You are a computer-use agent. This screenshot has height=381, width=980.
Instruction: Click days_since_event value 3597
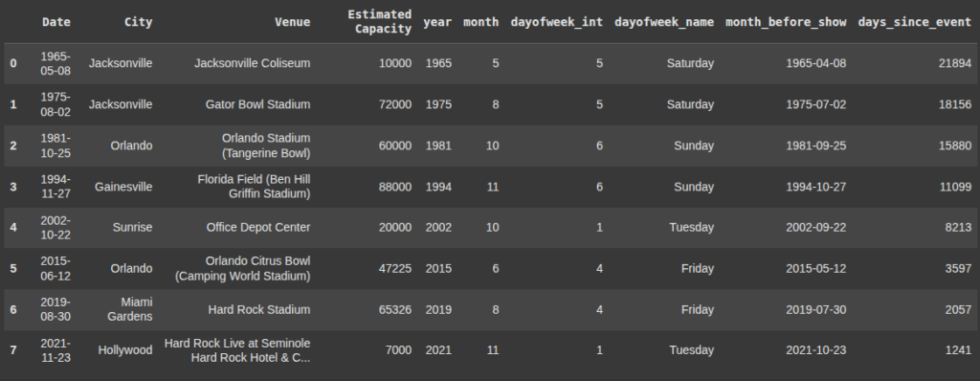pos(958,268)
